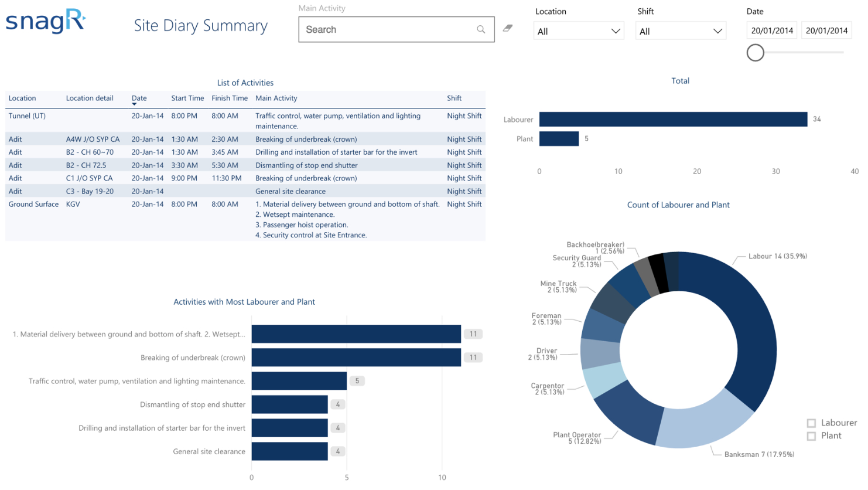Toggle the Plant legend checkbox

tap(811, 436)
